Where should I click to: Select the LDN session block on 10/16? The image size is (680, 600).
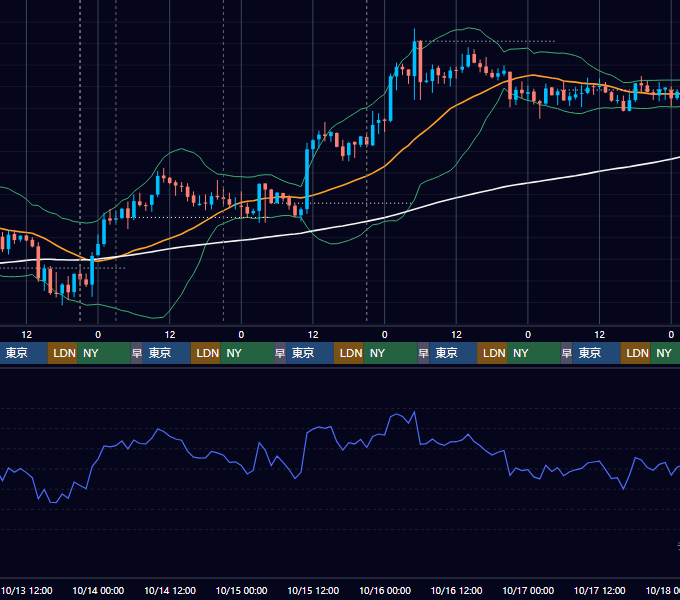(492, 353)
